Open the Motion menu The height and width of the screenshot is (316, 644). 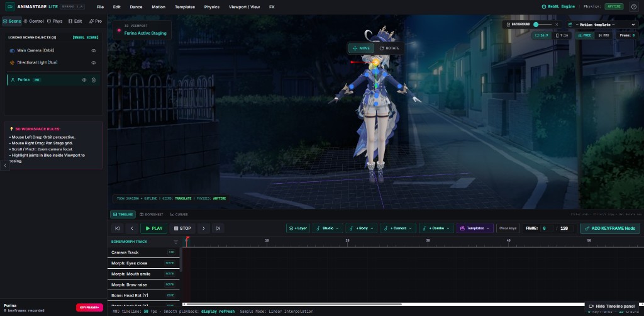pos(158,7)
